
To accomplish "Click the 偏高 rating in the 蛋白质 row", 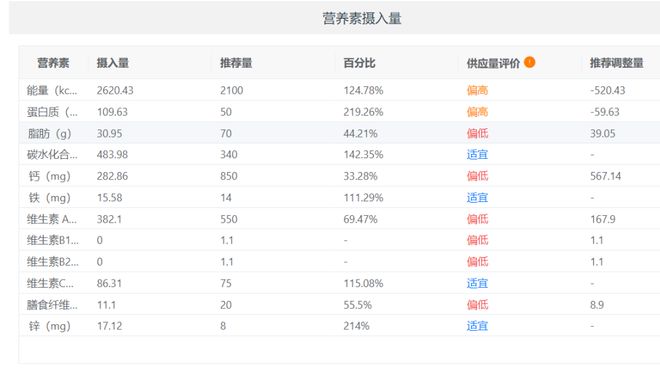I will (x=477, y=112).
